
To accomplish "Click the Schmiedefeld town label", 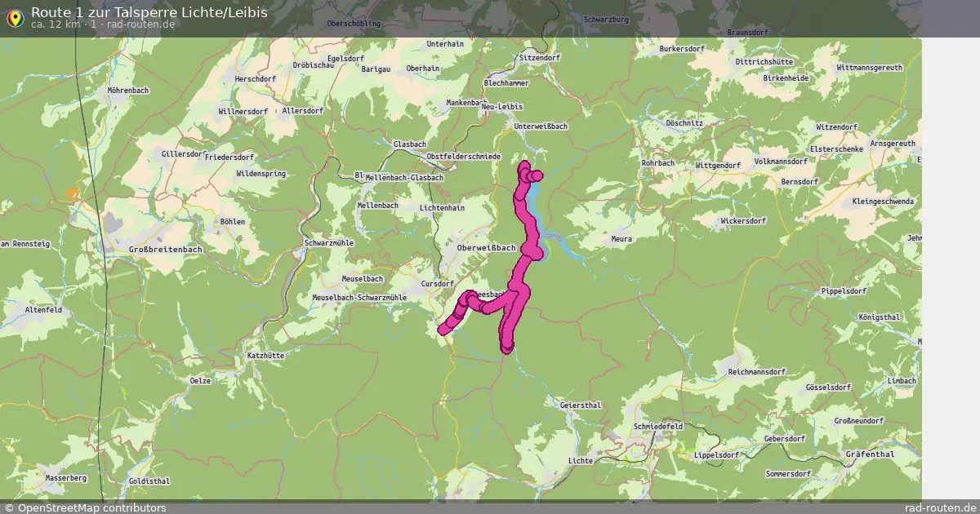I will (x=658, y=427).
